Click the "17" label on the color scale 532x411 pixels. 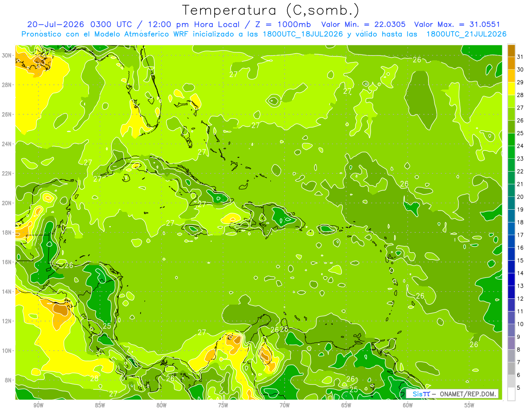pos(520,235)
